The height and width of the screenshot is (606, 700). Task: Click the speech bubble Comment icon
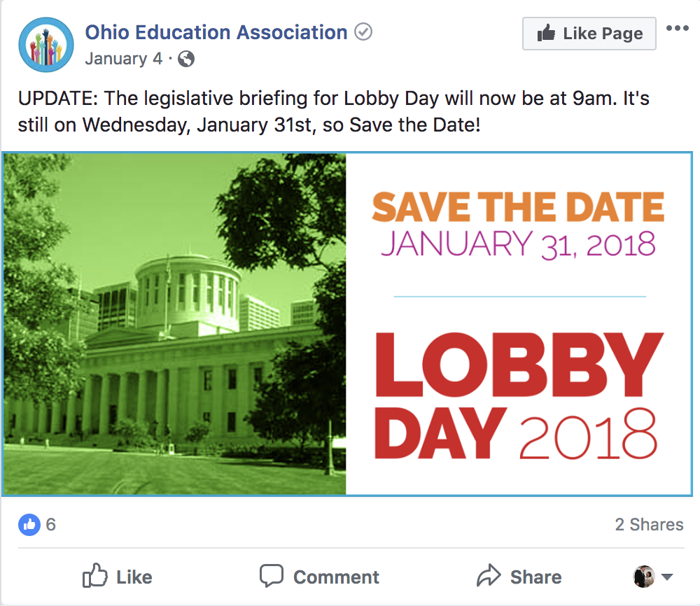(272, 576)
